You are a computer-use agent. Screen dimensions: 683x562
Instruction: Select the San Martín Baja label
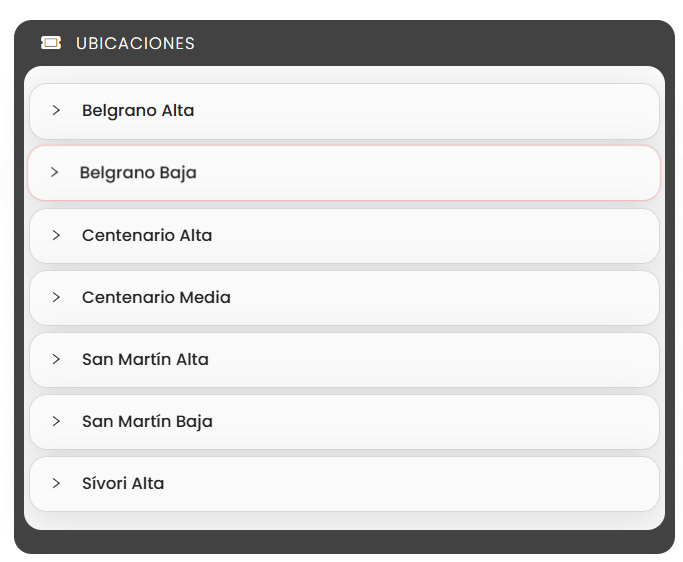pos(147,422)
